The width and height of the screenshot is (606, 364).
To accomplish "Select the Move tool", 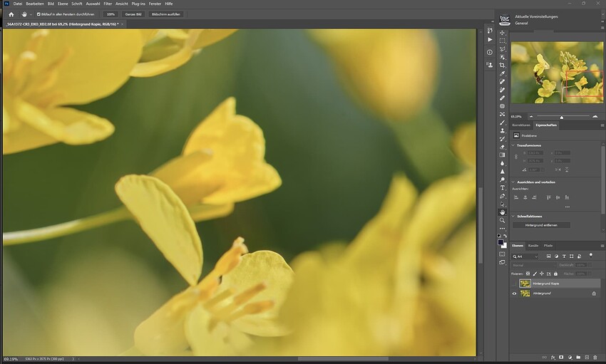I will tap(503, 33).
